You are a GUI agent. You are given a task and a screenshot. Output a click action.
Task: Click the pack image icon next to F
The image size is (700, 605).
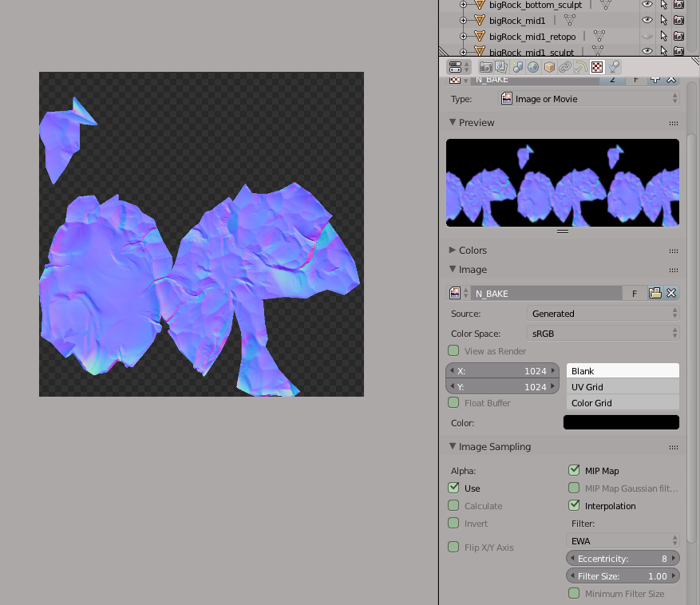coord(655,293)
